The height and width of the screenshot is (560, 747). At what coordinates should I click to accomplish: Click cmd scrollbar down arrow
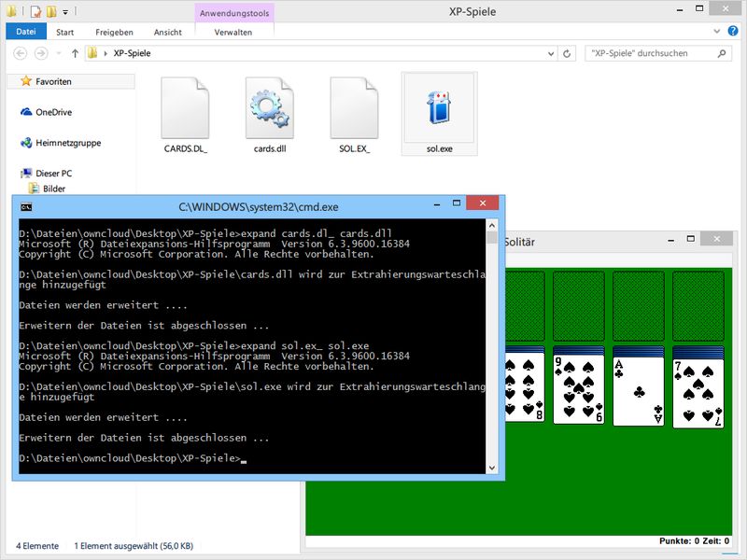pyautogui.click(x=492, y=468)
